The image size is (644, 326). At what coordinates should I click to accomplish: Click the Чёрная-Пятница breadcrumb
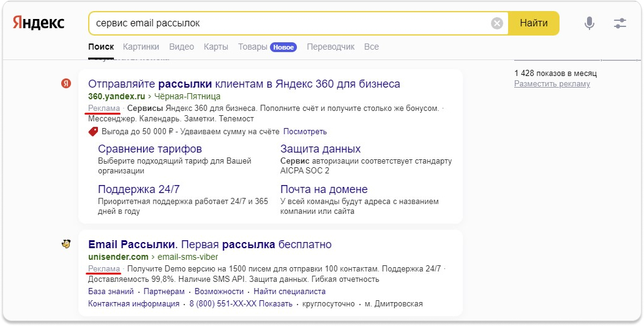(x=187, y=97)
